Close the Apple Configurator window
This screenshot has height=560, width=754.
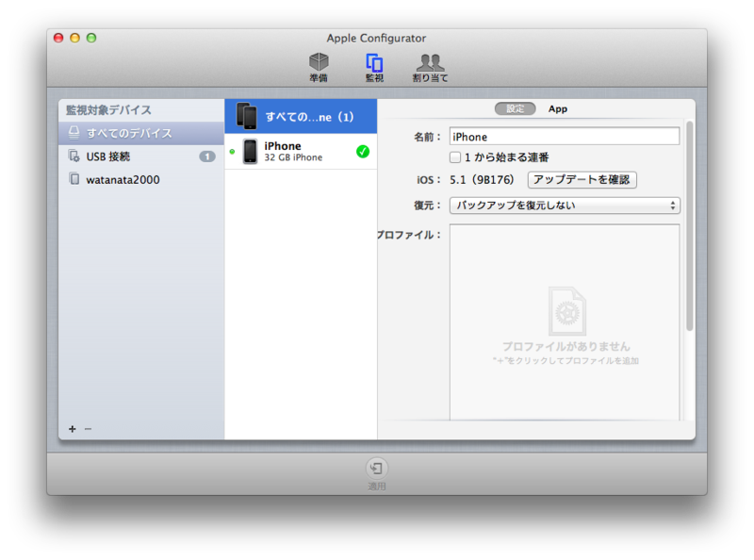coord(58,38)
